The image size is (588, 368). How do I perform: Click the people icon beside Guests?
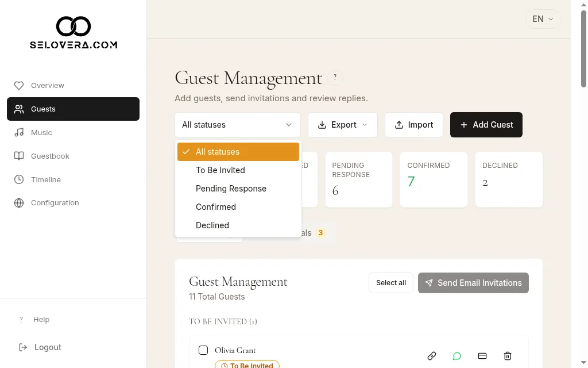tap(19, 109)
